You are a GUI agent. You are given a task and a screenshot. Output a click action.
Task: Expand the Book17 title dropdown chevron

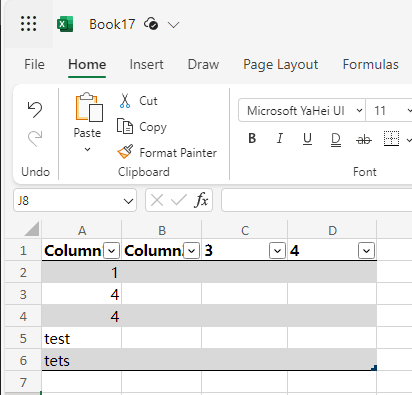174,25
